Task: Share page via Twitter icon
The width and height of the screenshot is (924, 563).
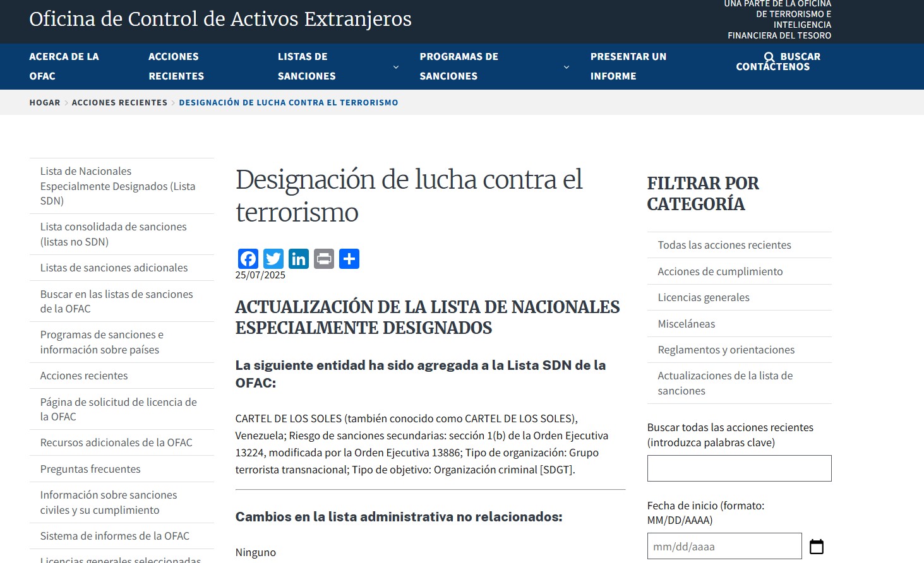Action: 273,259
